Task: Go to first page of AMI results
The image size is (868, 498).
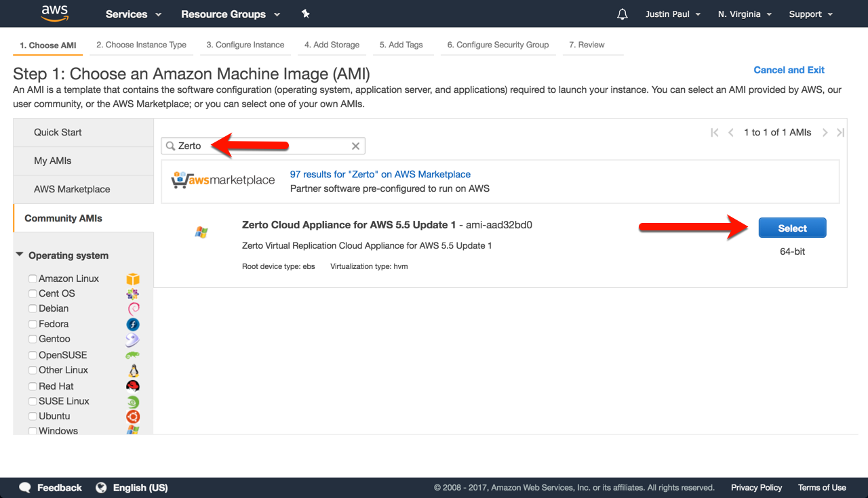Action: pyautogui.click(x=714, y=133)
